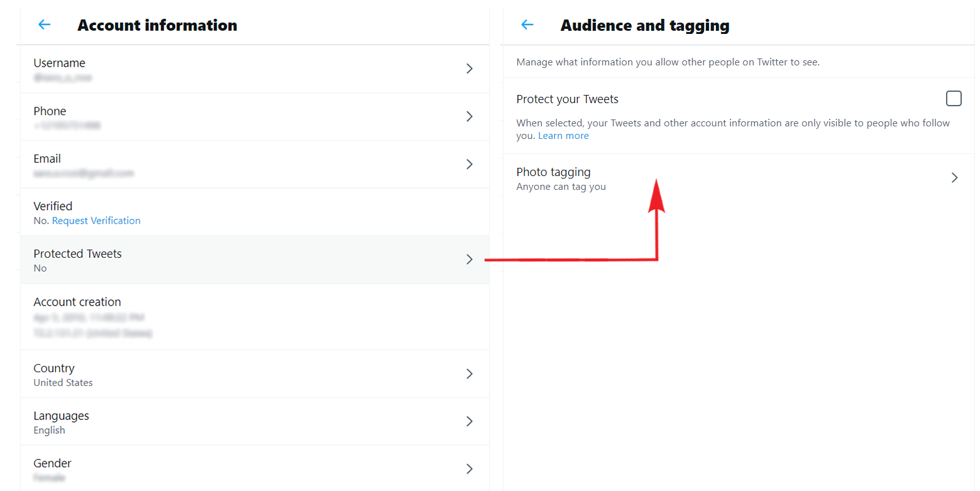Click the back arrow on Audience and tagging
980x491 pixels.
[527, 25]
